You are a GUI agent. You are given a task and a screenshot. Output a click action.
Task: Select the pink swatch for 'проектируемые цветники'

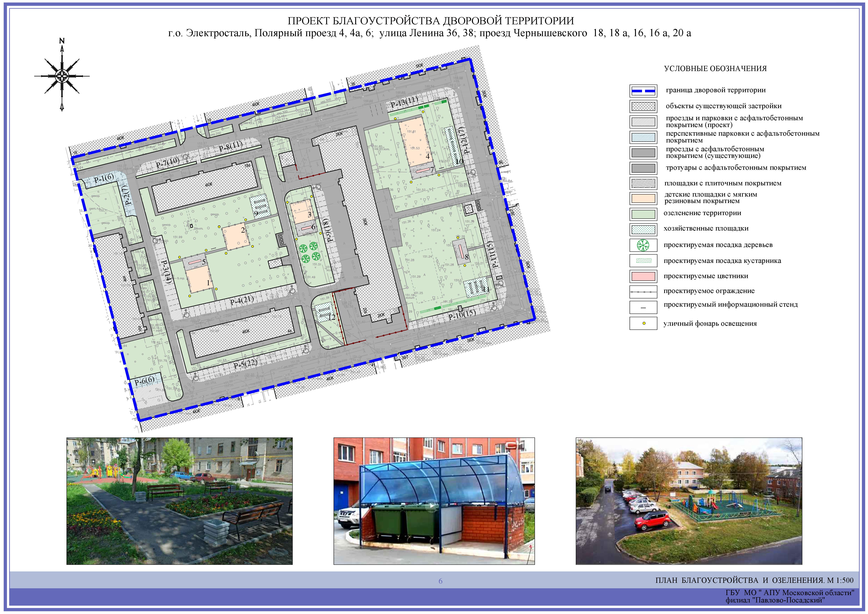pos(643,276)
